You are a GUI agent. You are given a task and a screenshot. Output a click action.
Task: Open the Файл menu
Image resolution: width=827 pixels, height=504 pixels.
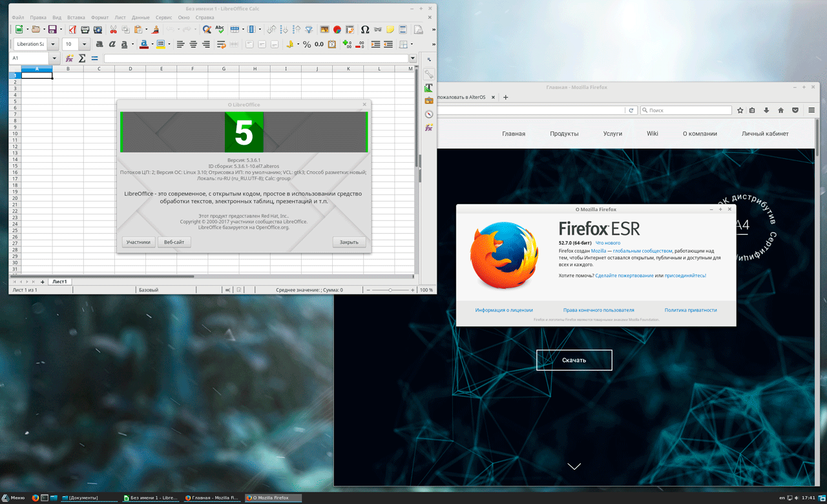(x=17, y=17)
